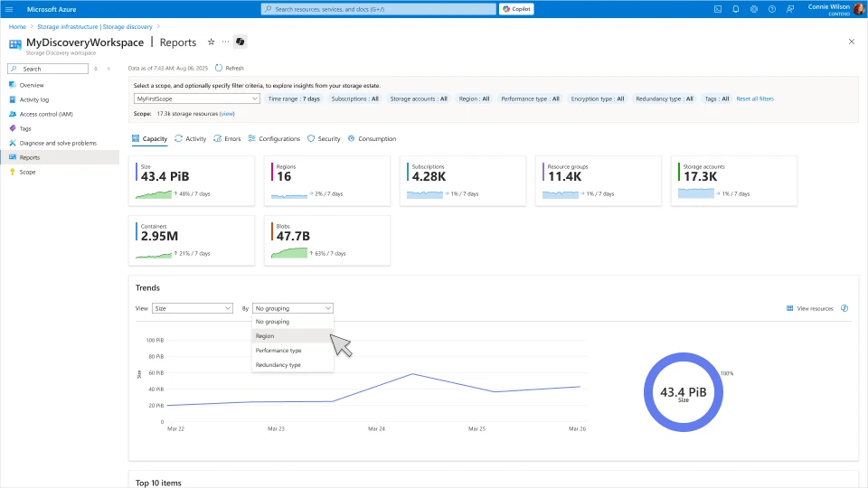
Task: Open Access control (IAM) in sidebar
Action: 46,114
